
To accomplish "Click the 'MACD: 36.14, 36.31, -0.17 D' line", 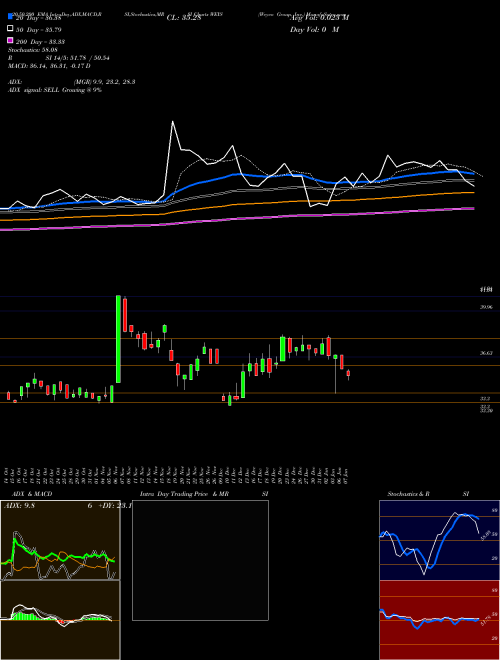I will (49, 66).
